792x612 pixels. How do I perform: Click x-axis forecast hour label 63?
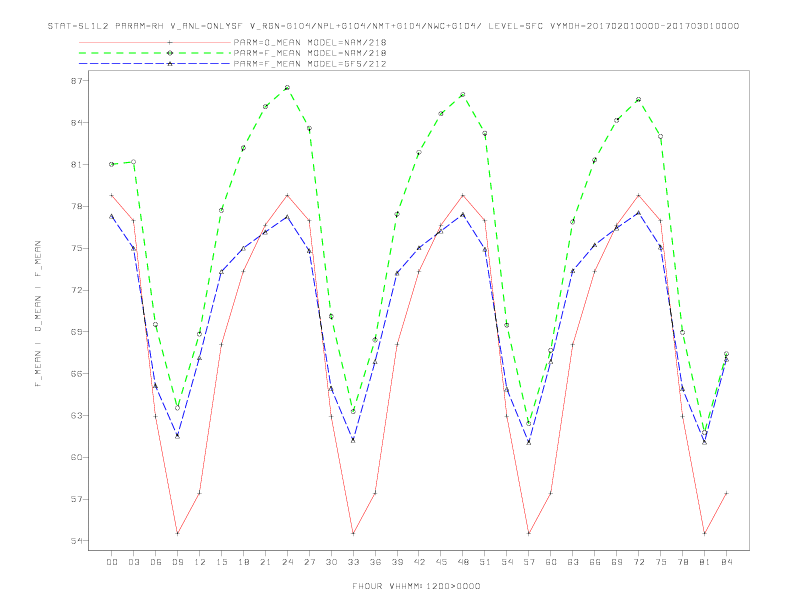tap(573, 562)
